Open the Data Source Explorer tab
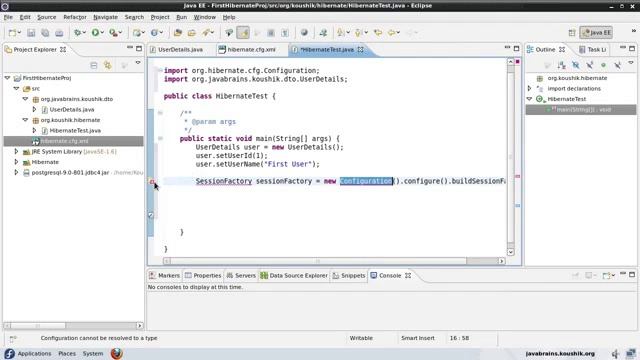Viewport: 640px width, 360px height. click(x=294, y=276)
